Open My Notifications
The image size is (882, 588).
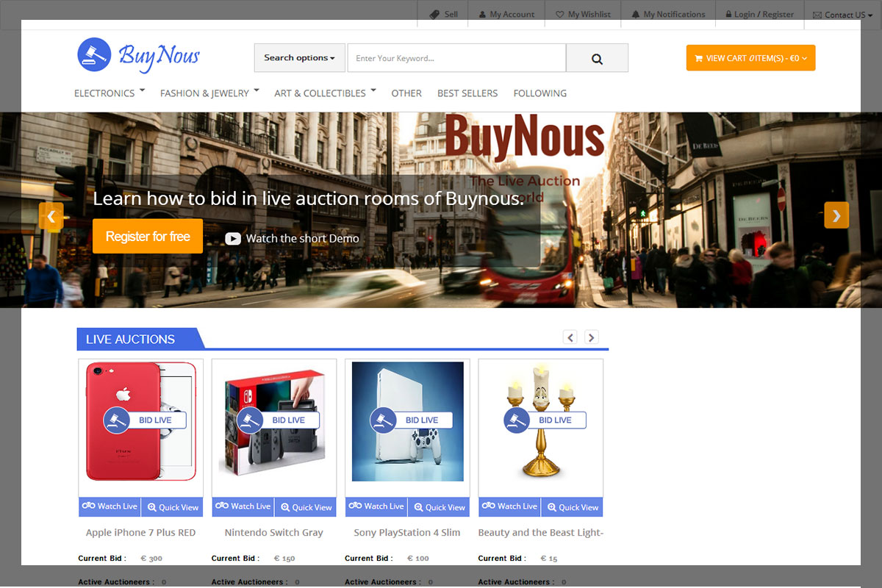tap(674, 14)
